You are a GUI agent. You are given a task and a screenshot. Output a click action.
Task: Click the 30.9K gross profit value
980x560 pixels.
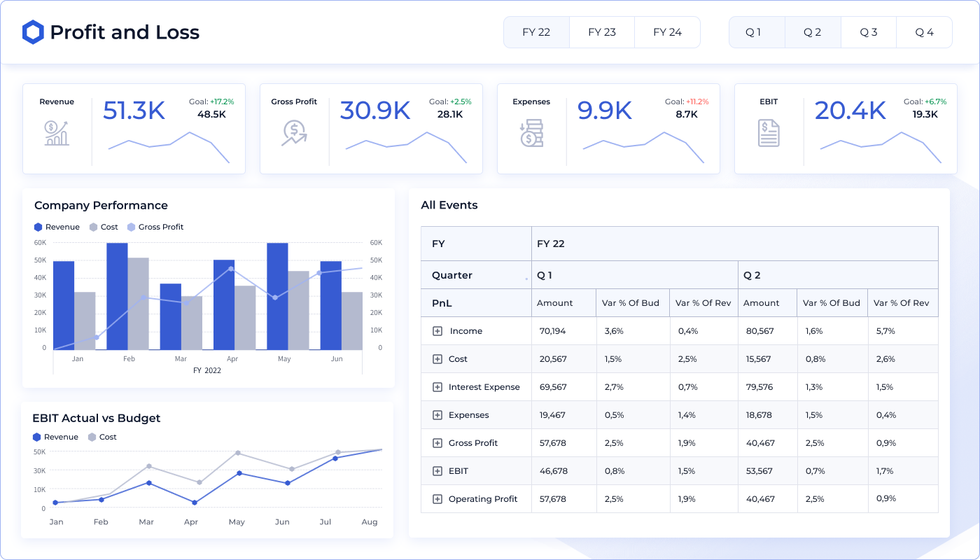[x=374, y=111]
